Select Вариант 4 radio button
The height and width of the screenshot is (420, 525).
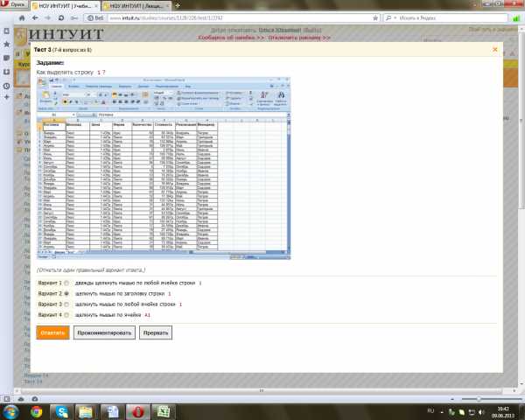[66, 315]
